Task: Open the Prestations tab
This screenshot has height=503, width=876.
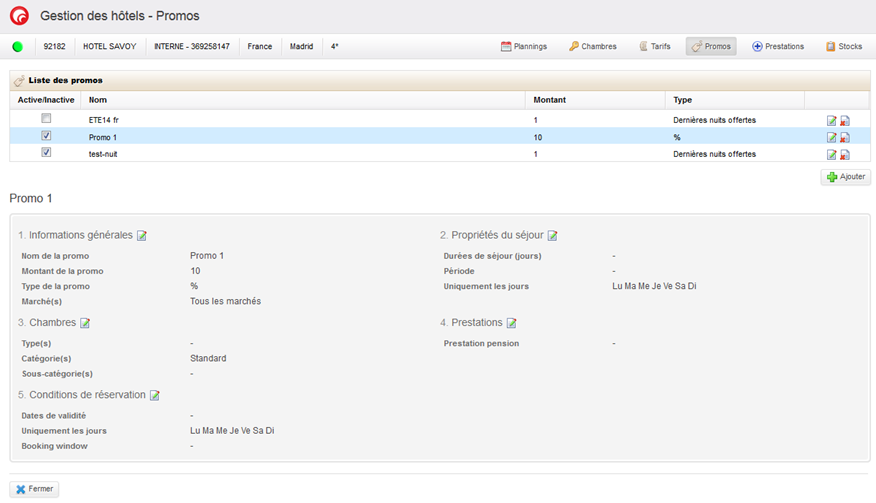Action: [x=778, y=46]
